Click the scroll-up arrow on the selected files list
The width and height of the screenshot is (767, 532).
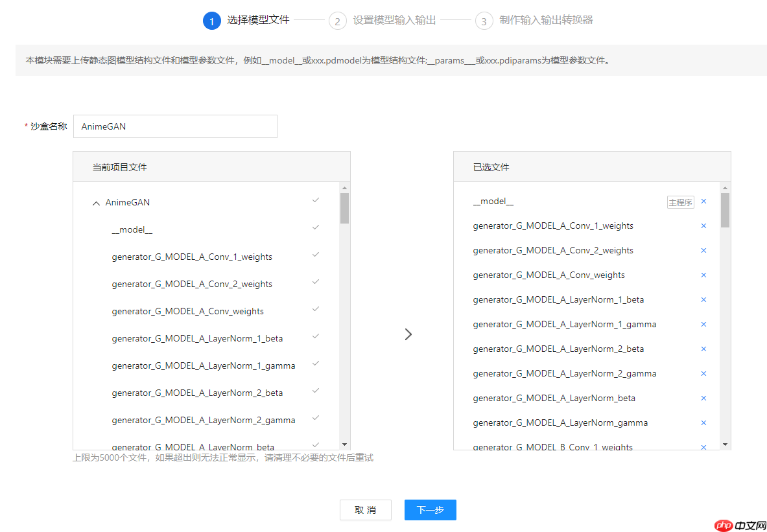(724, 188)
